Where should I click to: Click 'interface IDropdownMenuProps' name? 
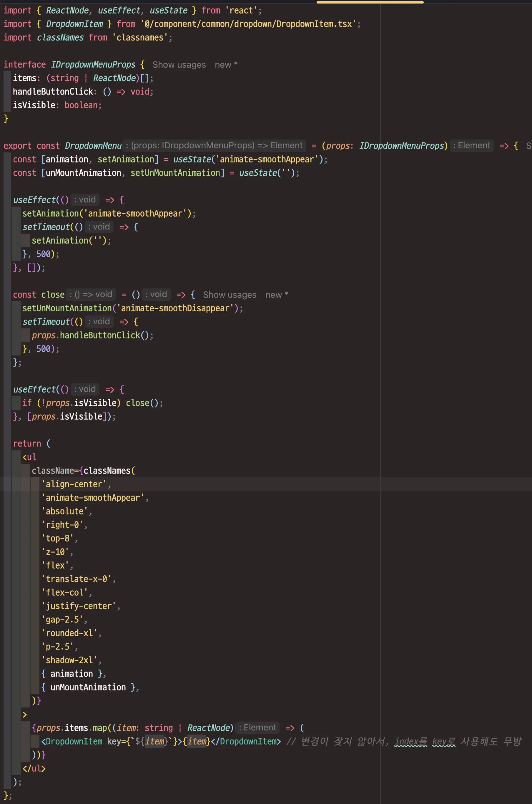93,64
